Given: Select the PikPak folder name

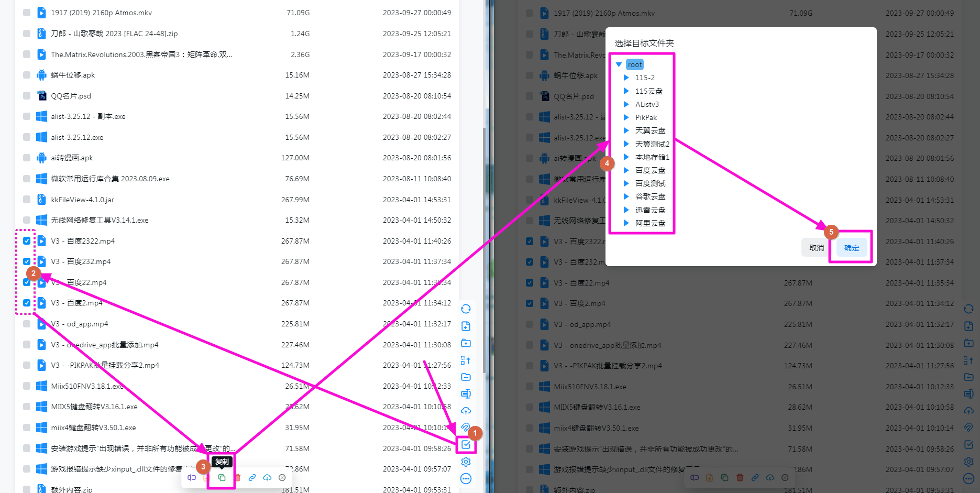Looking at the screenshot, I should 646,117.
